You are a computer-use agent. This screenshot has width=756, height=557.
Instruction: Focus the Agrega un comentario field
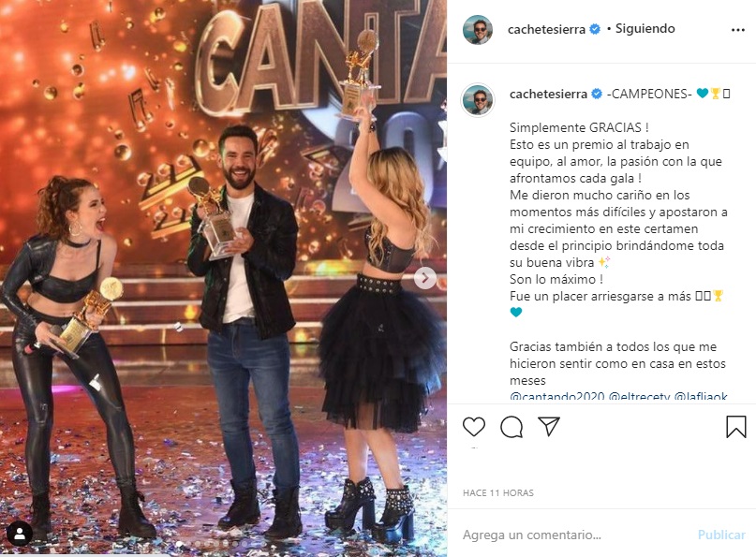click(x=573, y=535)
